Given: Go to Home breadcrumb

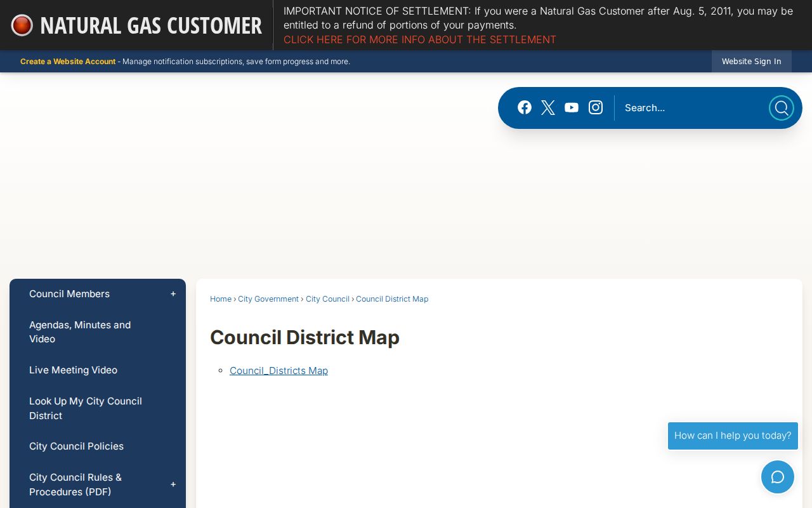Looking at the screenshot, I should [221, 299].
